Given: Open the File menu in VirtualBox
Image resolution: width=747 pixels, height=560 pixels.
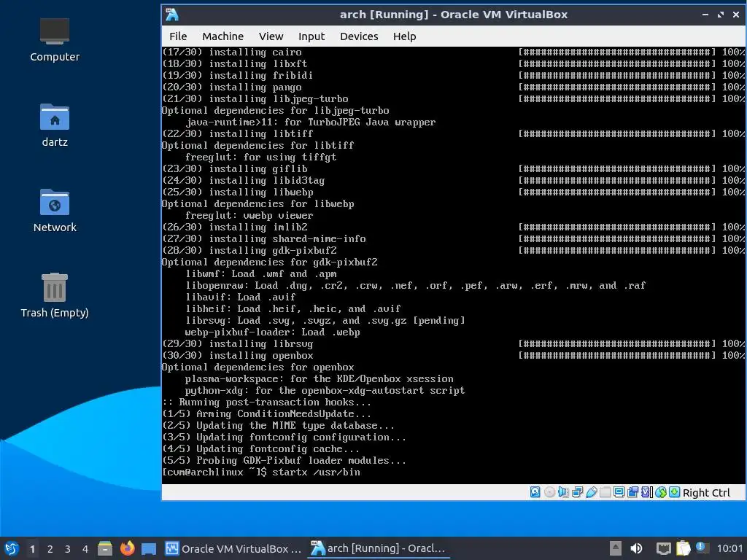Looking at the screenshot, I should [x=178, y=36].
